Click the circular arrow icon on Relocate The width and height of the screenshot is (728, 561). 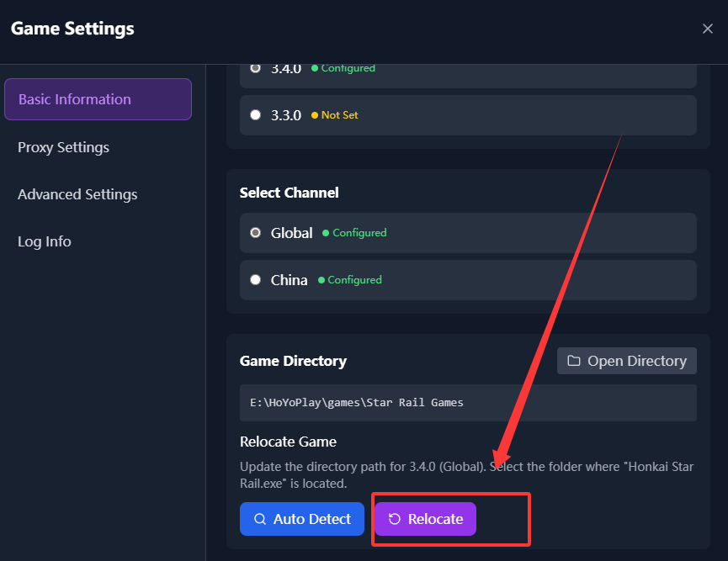[395, 519]
